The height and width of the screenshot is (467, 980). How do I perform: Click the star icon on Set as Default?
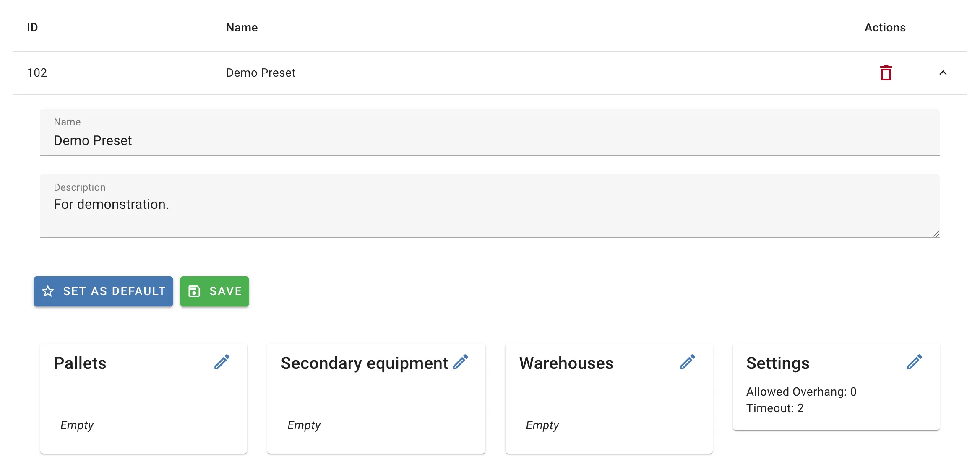48,291
